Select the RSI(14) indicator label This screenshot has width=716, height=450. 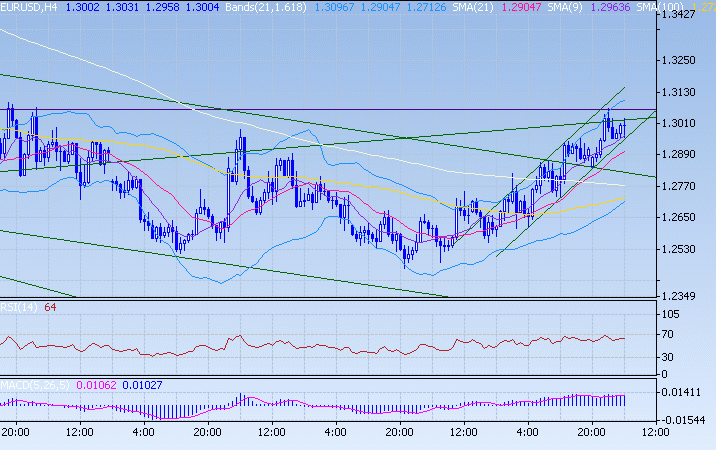(20, 307)
